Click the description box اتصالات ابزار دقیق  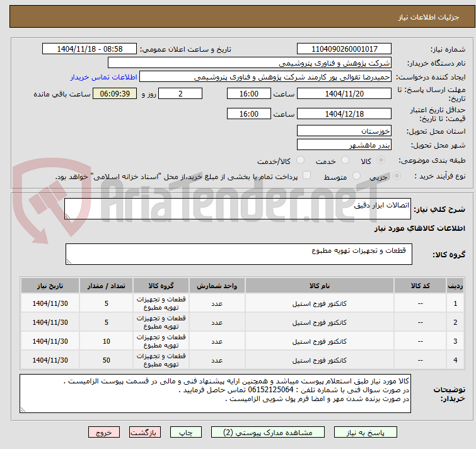(238, 209)
